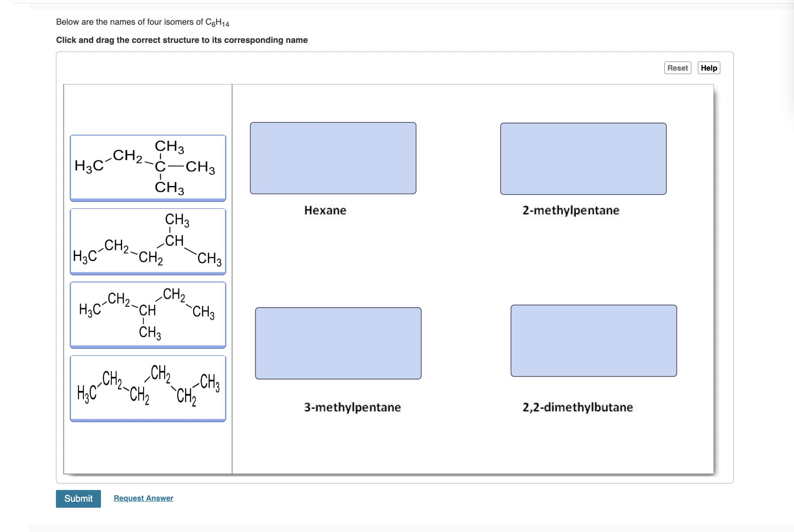Select the 3-methylpentane structure card
The height and width of the screenshot is (532, 794).
tap(148, 314)
